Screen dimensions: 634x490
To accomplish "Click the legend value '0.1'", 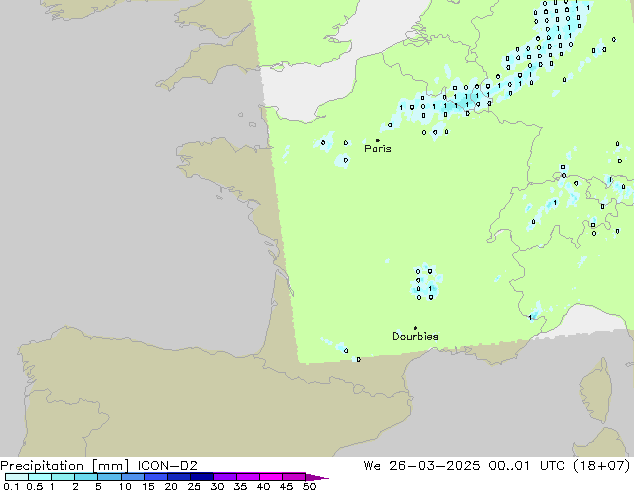I will (x=11, y=486).
